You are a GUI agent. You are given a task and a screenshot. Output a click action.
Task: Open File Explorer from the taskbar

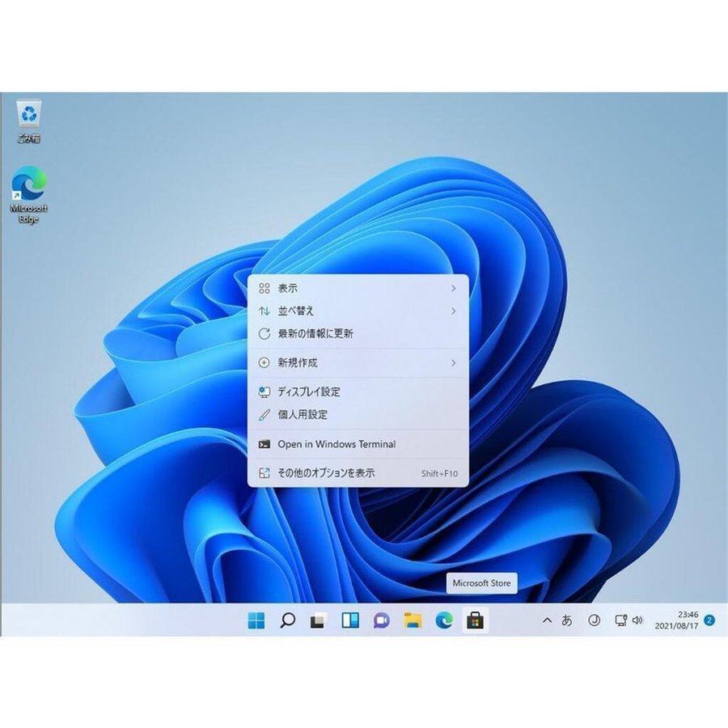[412, 620]
